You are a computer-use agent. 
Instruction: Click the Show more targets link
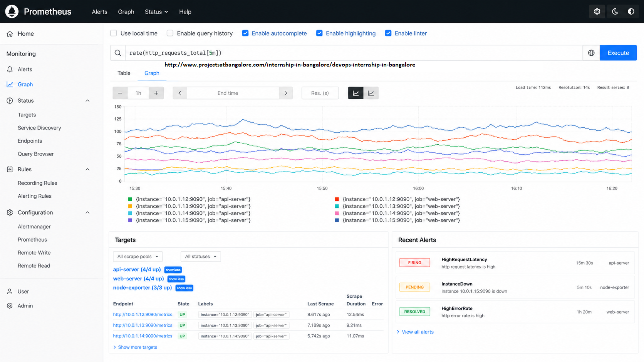coord(138,347)
